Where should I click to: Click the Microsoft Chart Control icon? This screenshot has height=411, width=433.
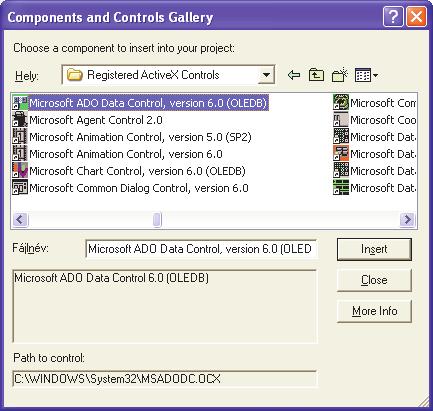click(20, 171)
